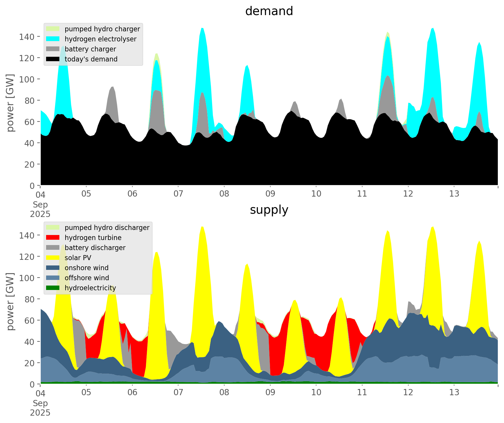The height and width of the screenshot is (423, 504).
Task: Click the 140 y-axis tick on demand chart
Action: click(x=27, y=37)
